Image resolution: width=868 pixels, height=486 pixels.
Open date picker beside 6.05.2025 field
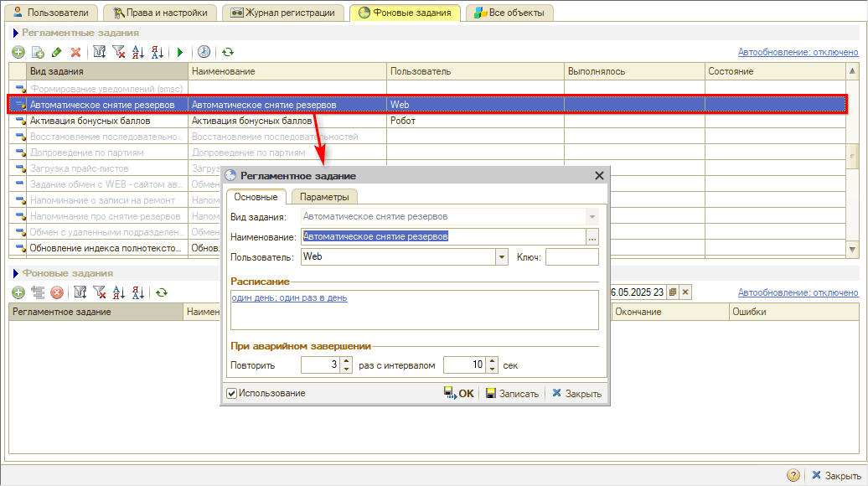tap(673, 292)
